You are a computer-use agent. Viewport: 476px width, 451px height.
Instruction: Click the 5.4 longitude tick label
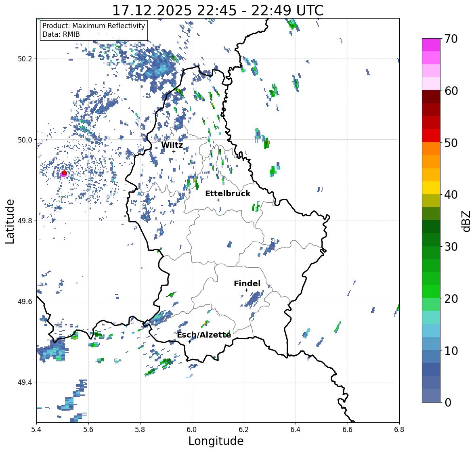(36, 430)
